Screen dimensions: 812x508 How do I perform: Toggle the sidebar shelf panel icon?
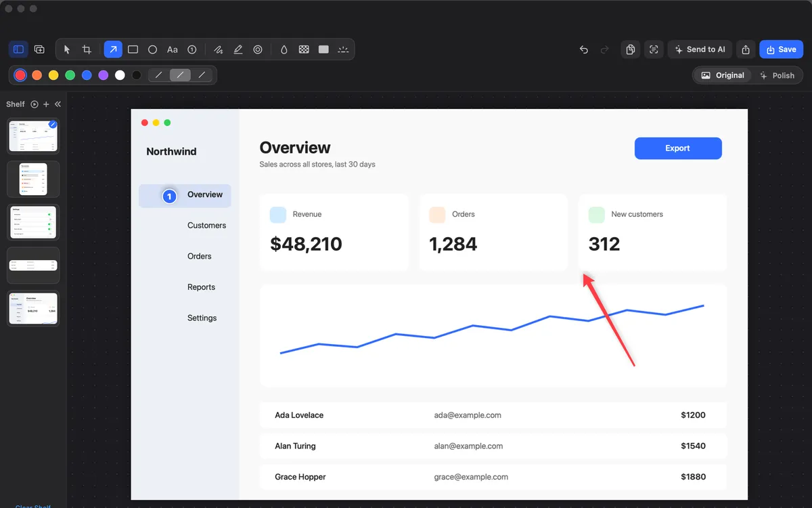(19, 49)
